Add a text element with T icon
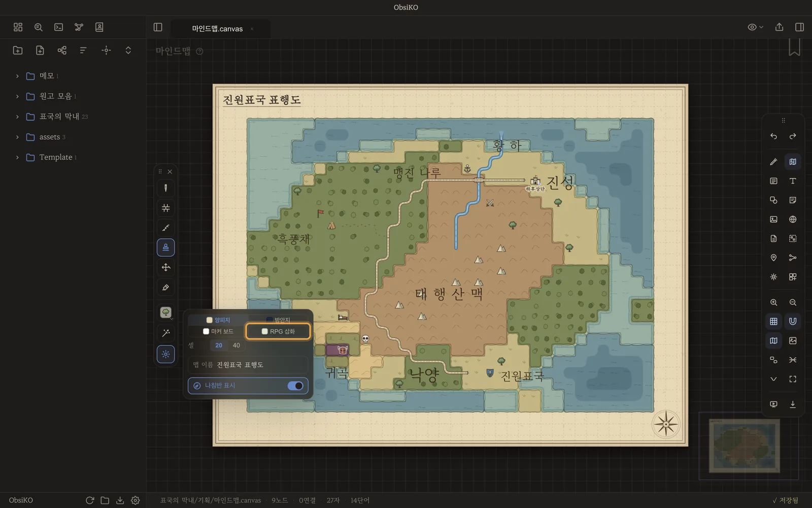 pos(793,181)
